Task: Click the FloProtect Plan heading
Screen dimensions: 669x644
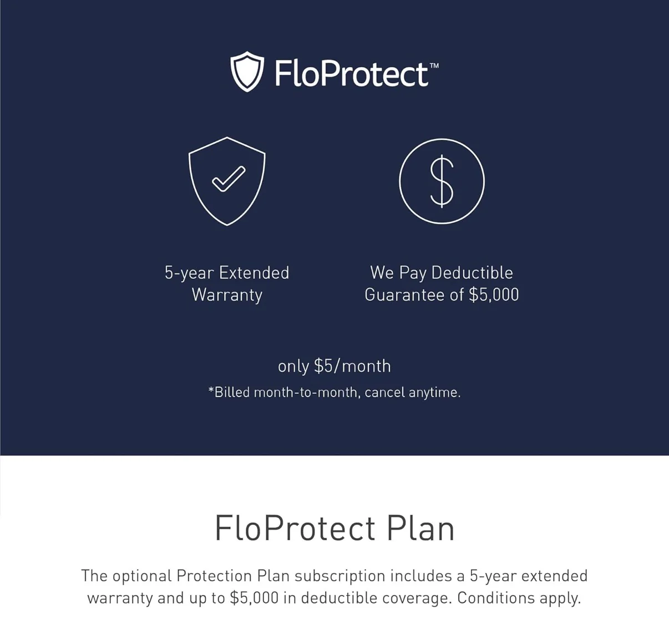Action: (334, 528)
